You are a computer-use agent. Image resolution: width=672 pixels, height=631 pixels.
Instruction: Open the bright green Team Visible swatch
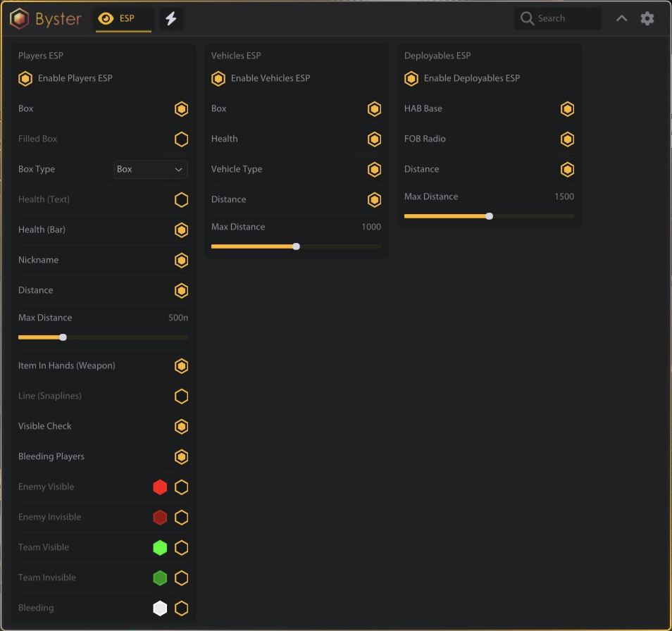(x=160, y=548)
